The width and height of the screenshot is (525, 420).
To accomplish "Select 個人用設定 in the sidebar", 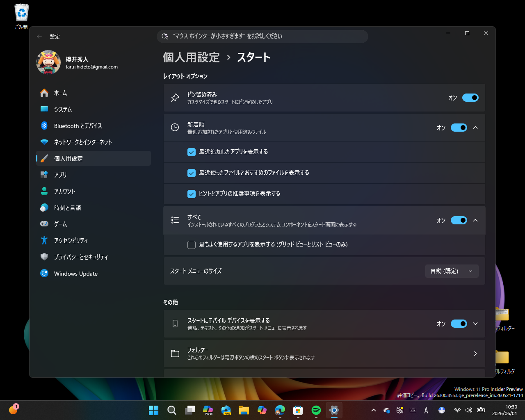I will click(x=94, y=158).
